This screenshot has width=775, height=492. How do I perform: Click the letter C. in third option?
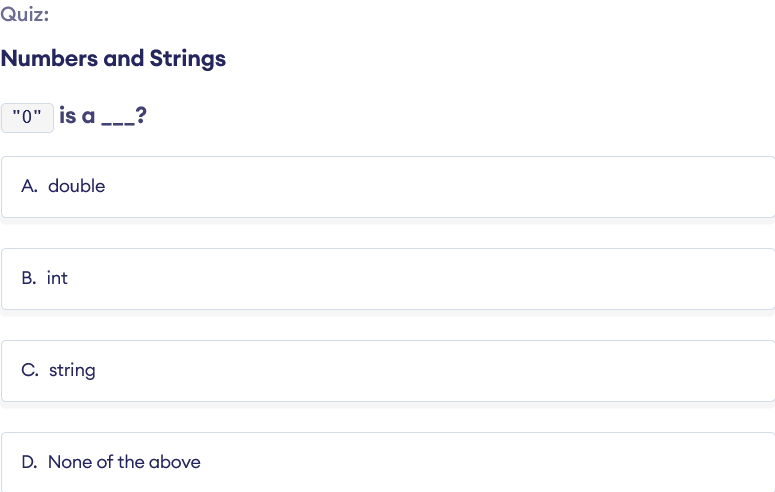click(30, 371)
